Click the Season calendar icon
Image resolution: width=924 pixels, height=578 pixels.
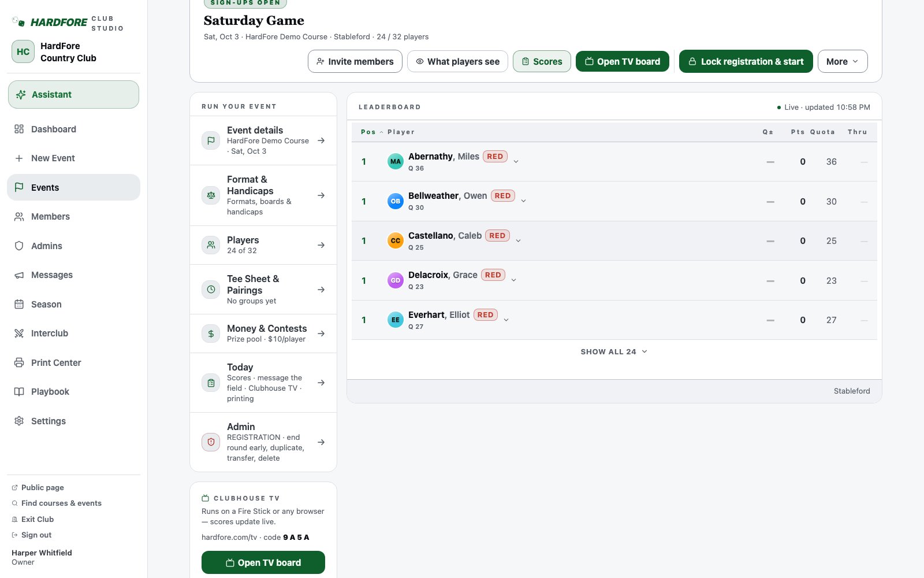(x=19, y=304)
